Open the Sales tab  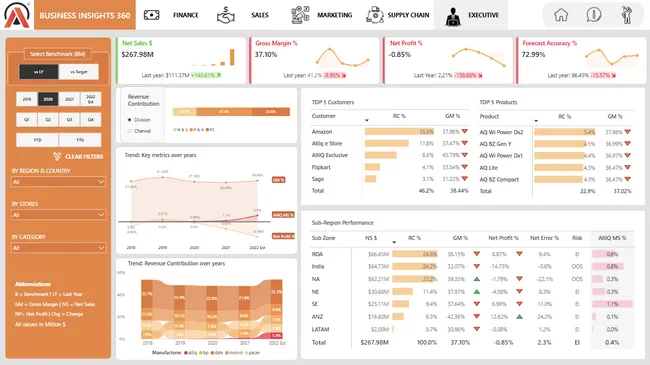pos(260,15)
